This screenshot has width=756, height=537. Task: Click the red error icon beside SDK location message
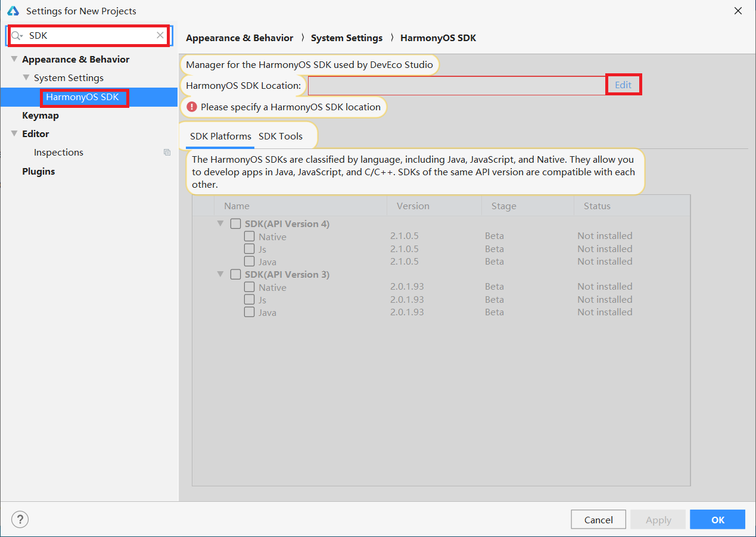coord(191,107)
